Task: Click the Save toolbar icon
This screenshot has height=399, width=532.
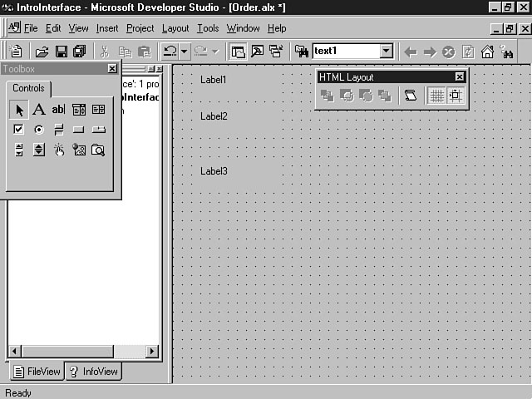Action: (61, 52)
